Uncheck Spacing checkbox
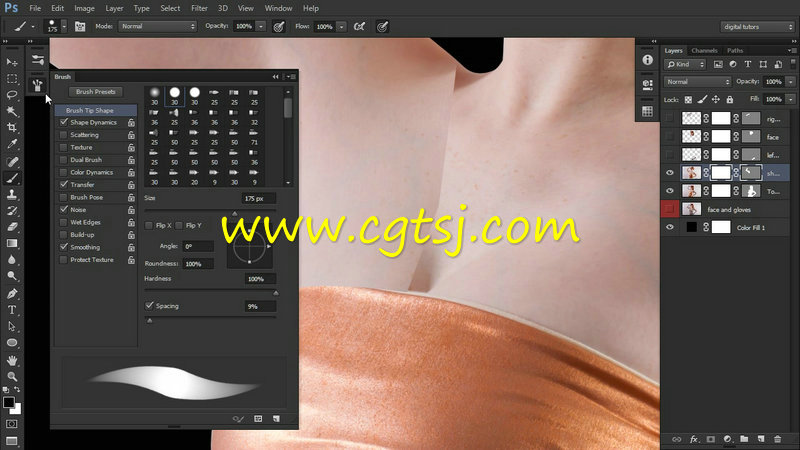Image resolution: width=800 pixels, height=450 pixels. tap(149, 306)
